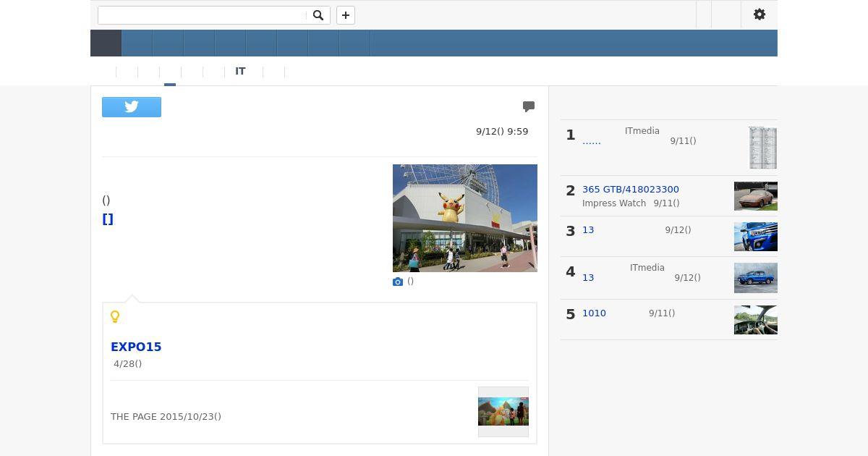868x456 pixels.
Task: Select the IT category tab
Action: tap(240, 71)
